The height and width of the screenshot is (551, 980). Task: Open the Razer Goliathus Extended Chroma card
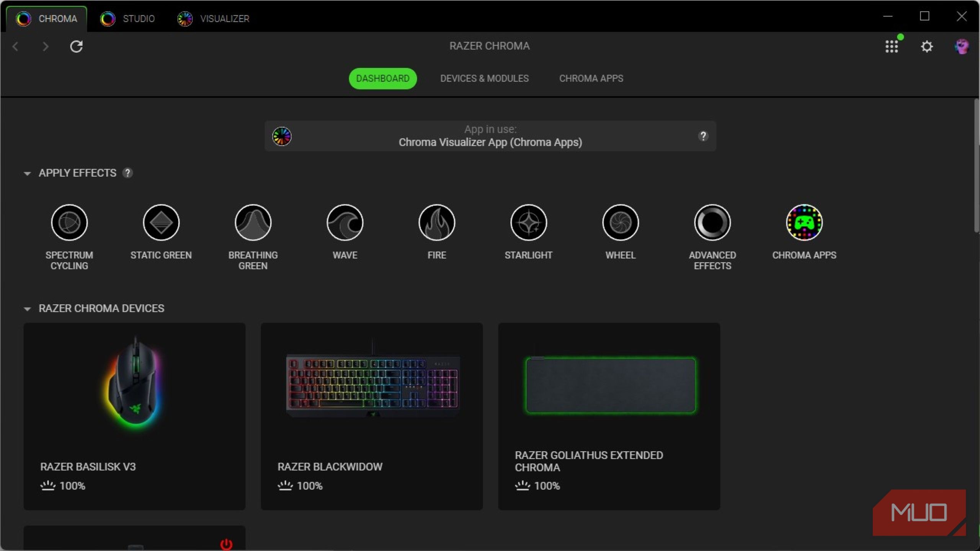[609, 416]
